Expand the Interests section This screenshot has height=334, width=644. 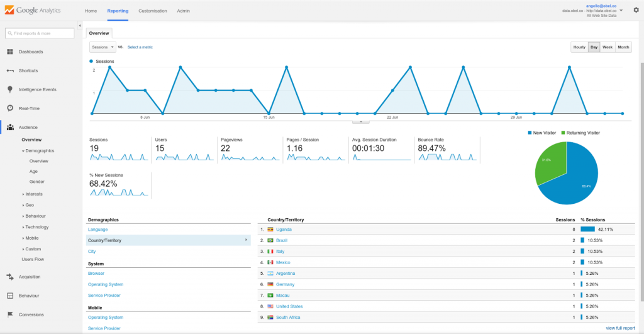[23, 194]
